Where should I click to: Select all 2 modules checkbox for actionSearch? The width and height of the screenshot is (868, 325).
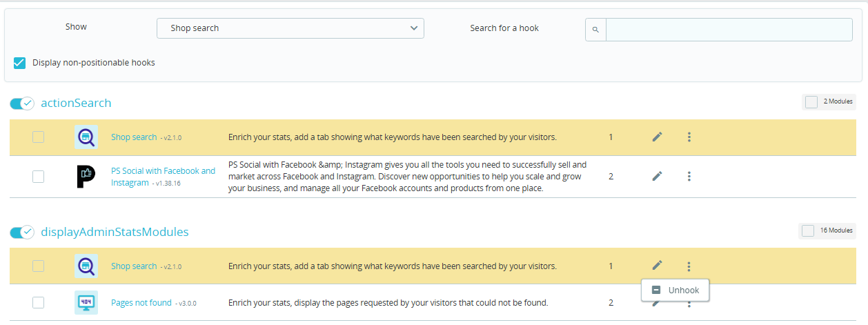coord(811,102)
